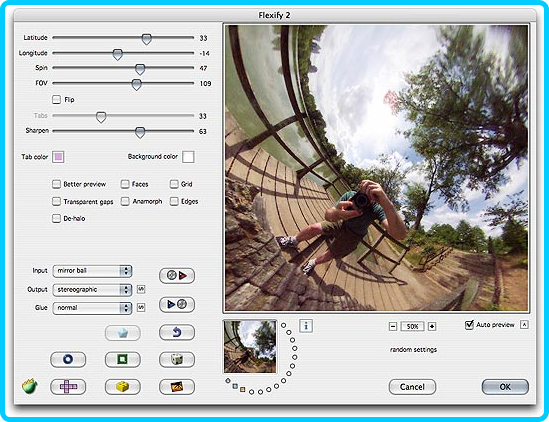The width and height of the screenshot is (549, 422).
Task: Open the Output dropdown showing stereographic
Action: pos(92,290)
